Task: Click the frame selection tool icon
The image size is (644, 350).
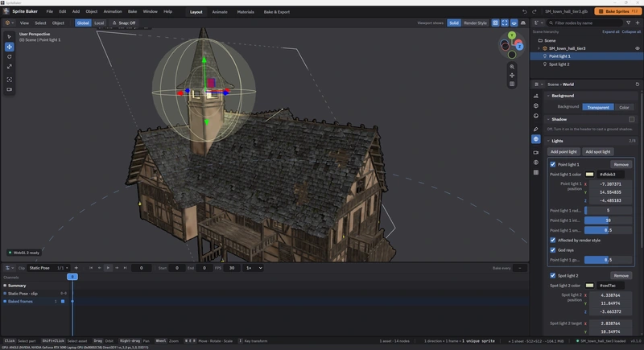Action: point(9,80)
